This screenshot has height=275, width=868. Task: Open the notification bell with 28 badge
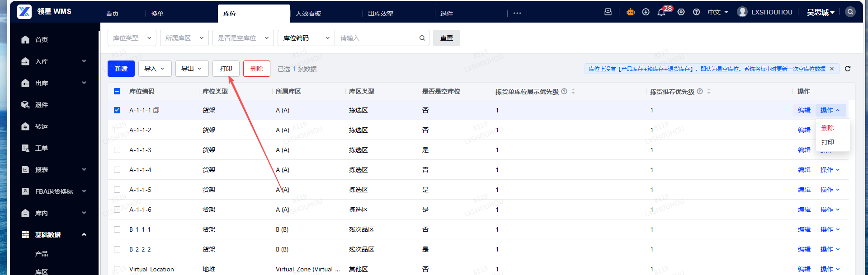click(x=661, y=12)
